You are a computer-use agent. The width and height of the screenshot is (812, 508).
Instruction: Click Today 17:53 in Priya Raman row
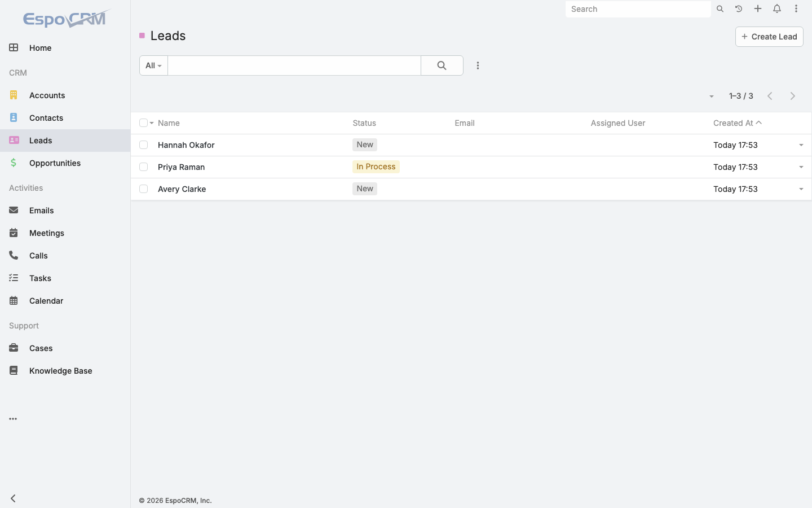coord(735,167)
